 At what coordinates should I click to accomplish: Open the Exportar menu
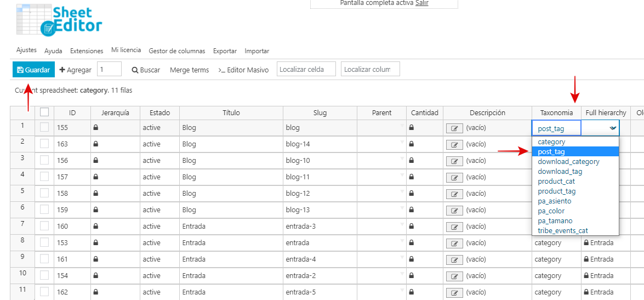(x=225, y=51)
